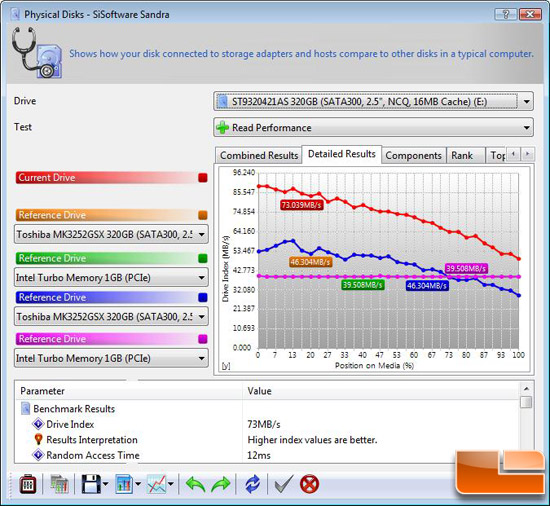Open the blue reference drive Toshiba dropdown

pos(111,316)
